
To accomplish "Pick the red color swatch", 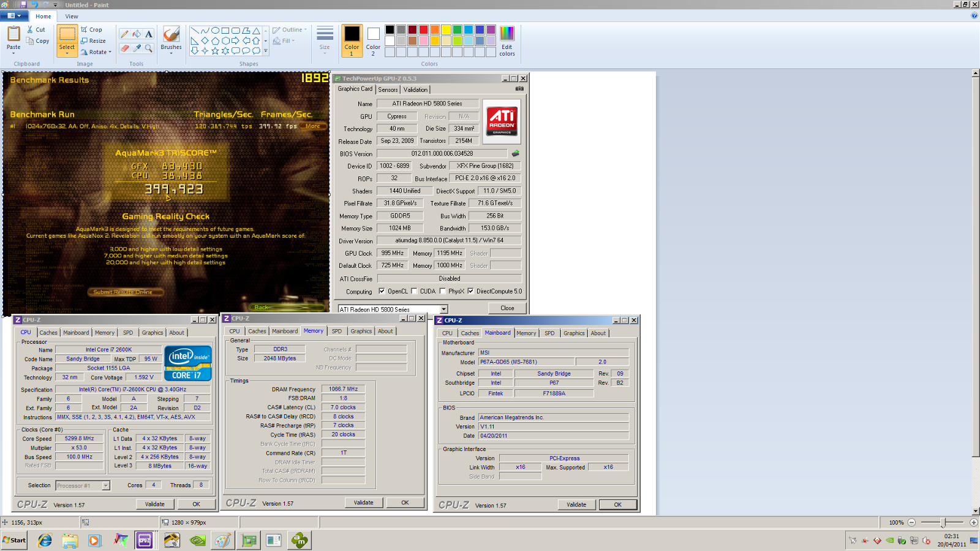I will (423, 29).
